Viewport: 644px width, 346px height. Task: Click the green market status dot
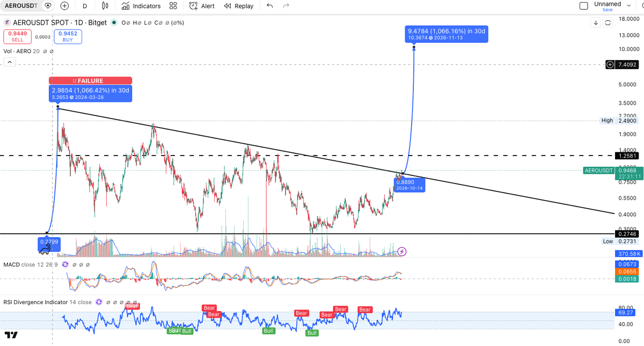(x=113, y=23)
